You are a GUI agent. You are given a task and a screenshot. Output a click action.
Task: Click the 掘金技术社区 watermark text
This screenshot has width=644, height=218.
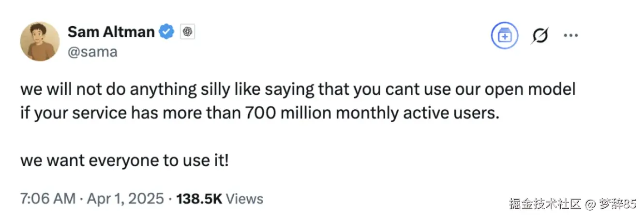tap(544, 204)
